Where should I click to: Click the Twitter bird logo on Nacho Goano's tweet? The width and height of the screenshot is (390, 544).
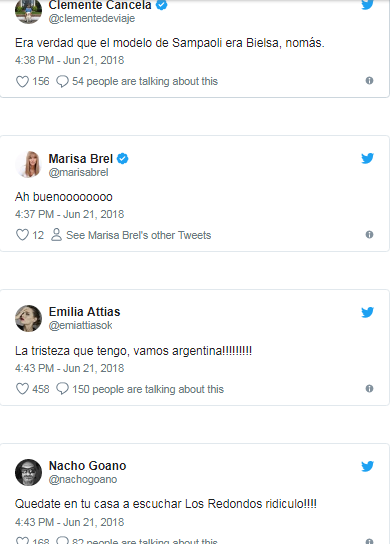367,466
